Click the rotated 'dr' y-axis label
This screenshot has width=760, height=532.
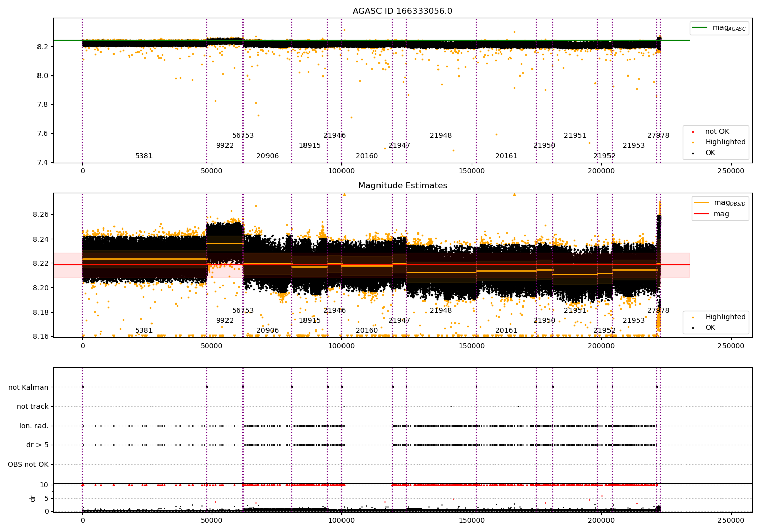point(33,498)
